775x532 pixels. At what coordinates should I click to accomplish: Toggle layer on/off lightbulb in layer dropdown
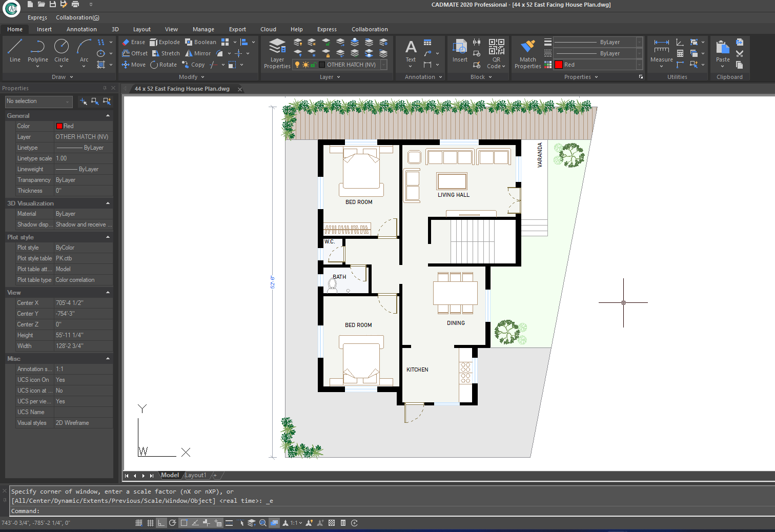pos(297,65)
